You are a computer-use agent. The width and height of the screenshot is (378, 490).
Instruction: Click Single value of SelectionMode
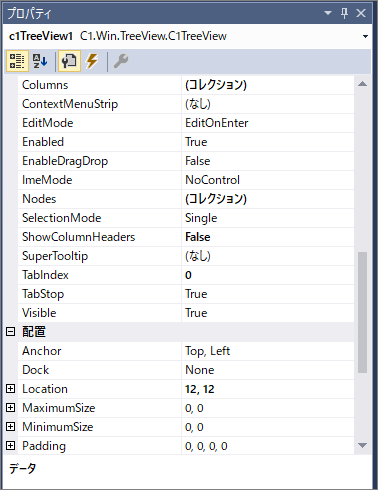pyautogui.click(x=201, y=218)
